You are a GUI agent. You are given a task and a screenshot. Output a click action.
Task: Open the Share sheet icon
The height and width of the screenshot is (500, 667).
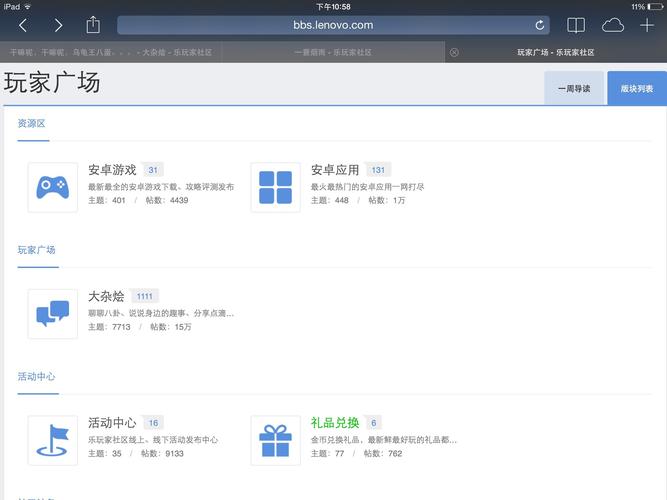coord(93,24)
